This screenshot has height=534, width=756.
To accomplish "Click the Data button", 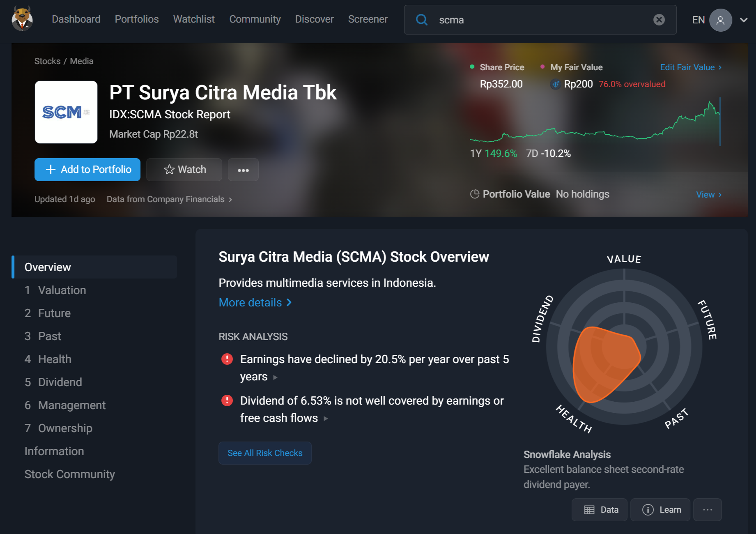I will (x=600, y=510).
